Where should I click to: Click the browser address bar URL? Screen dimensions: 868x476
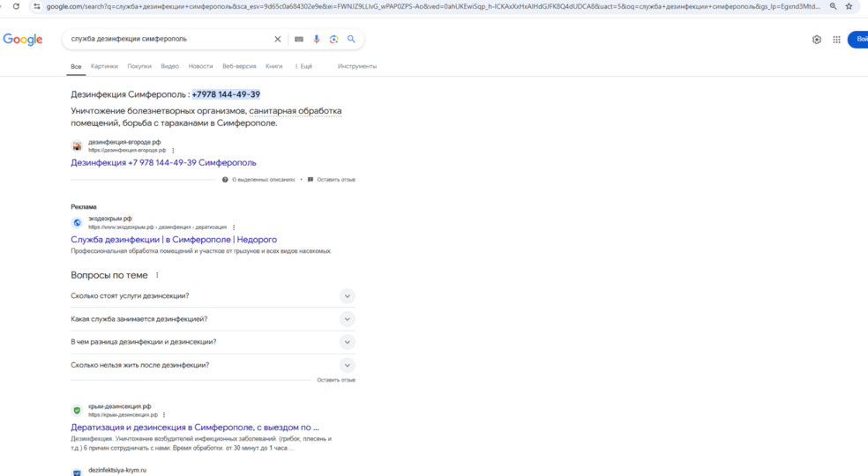pyautogui.click(x=431, y=7)
